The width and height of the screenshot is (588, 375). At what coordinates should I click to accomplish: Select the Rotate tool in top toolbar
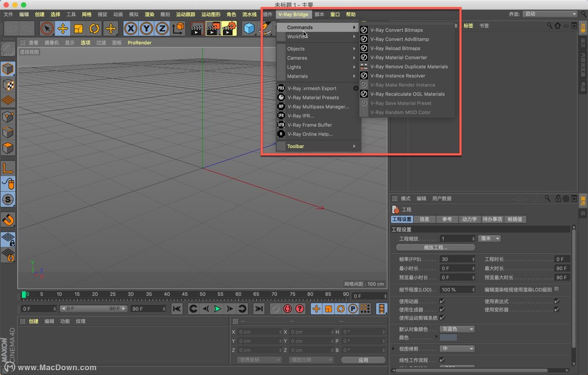tap(94, 29)
